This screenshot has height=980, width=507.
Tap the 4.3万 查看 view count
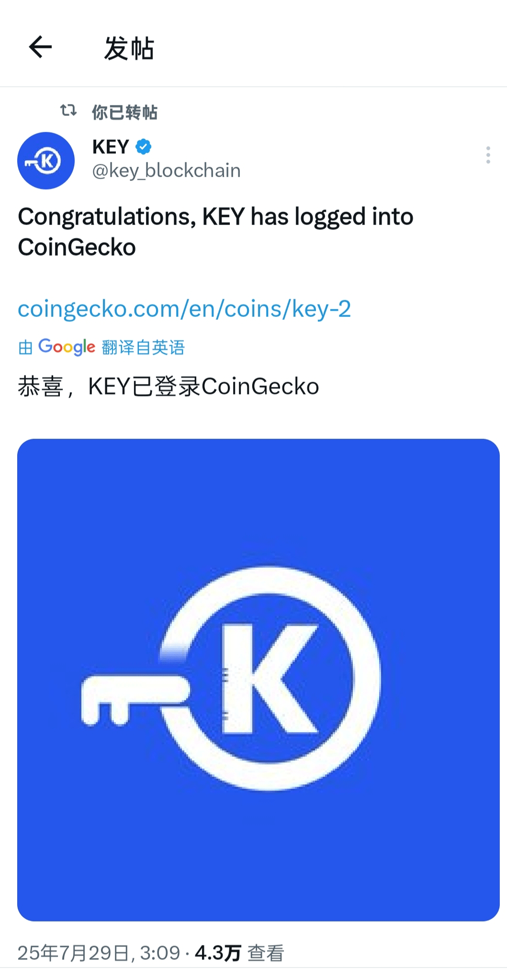tap(239, 953)
